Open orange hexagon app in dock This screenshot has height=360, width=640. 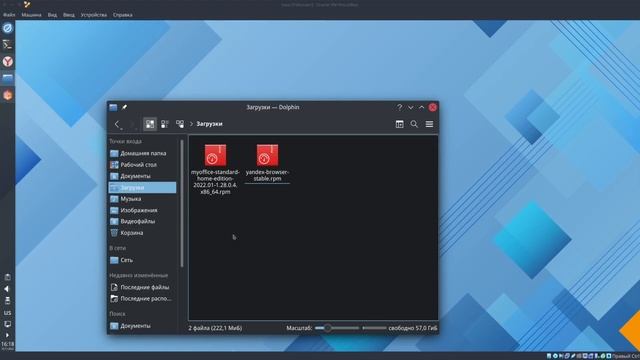[8, 95]
